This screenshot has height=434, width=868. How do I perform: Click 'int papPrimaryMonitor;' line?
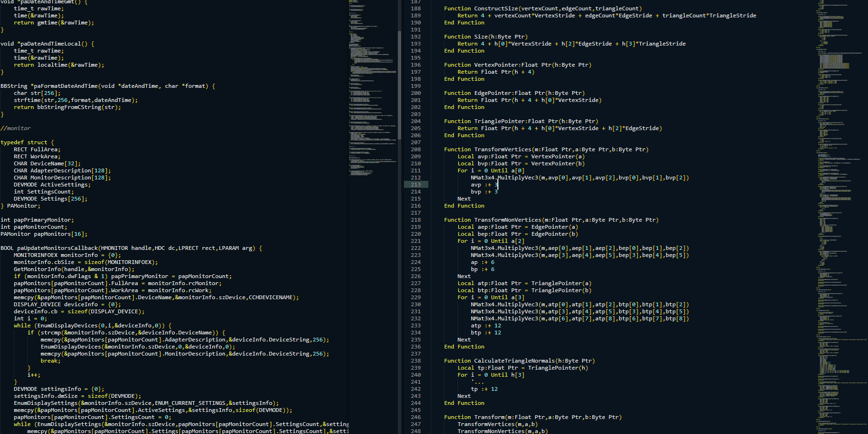tap(37, 220)
